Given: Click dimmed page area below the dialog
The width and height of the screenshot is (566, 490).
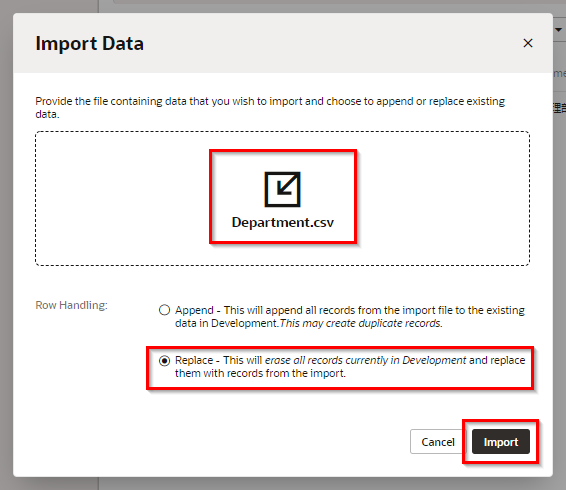Looking at the screenshot, I should coord(283,484).
